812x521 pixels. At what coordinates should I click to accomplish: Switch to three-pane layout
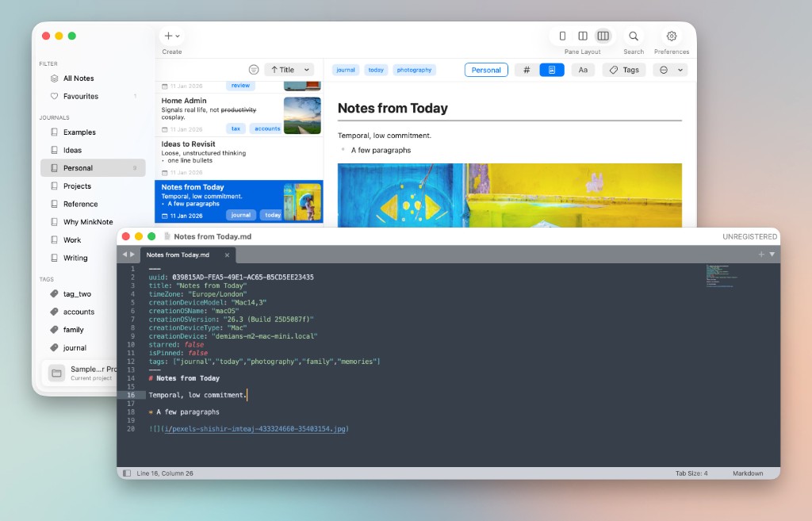(x=603, y=36)
